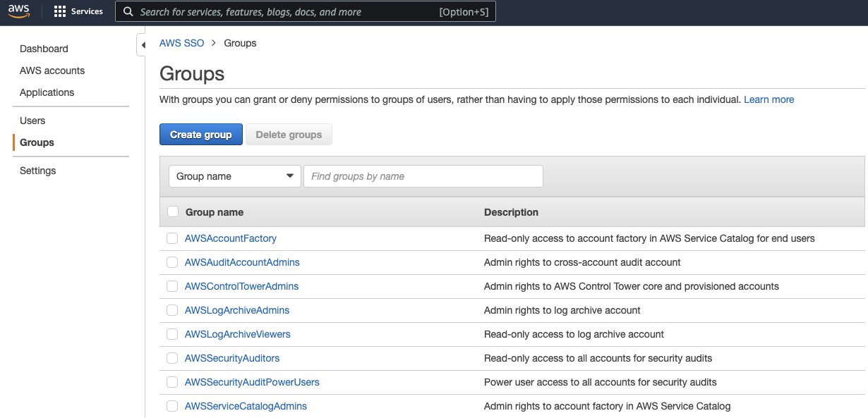Check the AWSAccountFactory group checkbox

172,238
